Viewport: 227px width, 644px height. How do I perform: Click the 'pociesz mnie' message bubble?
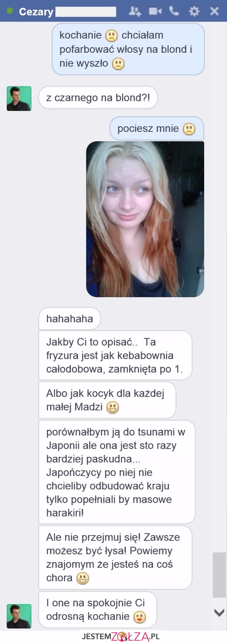157,128
